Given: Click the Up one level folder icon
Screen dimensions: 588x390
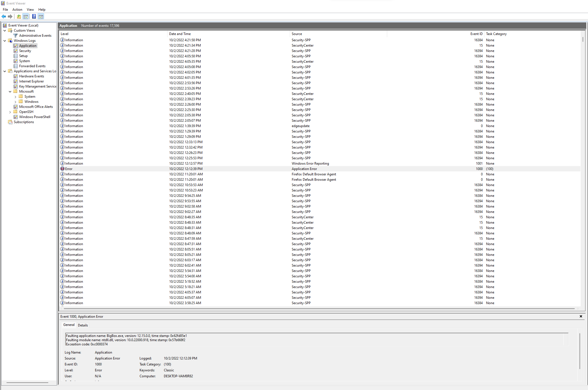Looking at the screenshot, I should point(19,17).
